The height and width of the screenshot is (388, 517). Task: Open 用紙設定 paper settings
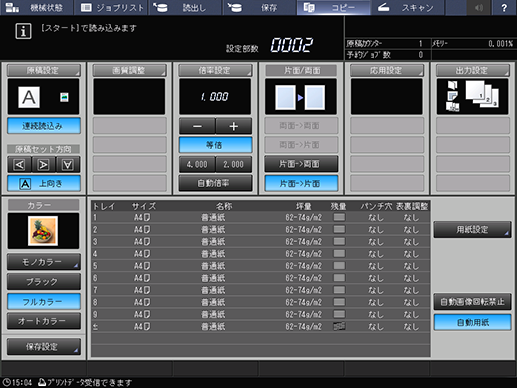(x=472, y=229)
